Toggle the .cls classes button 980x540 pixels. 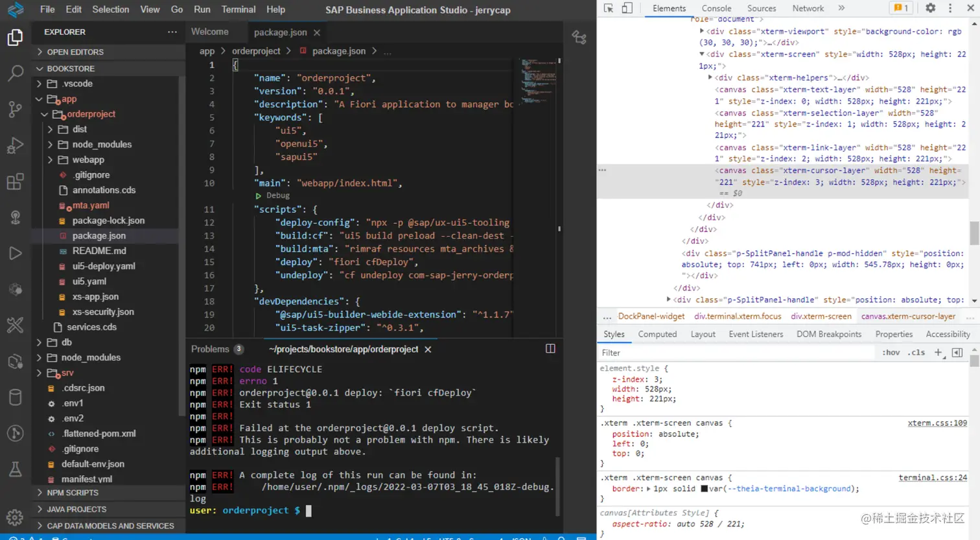916,353
